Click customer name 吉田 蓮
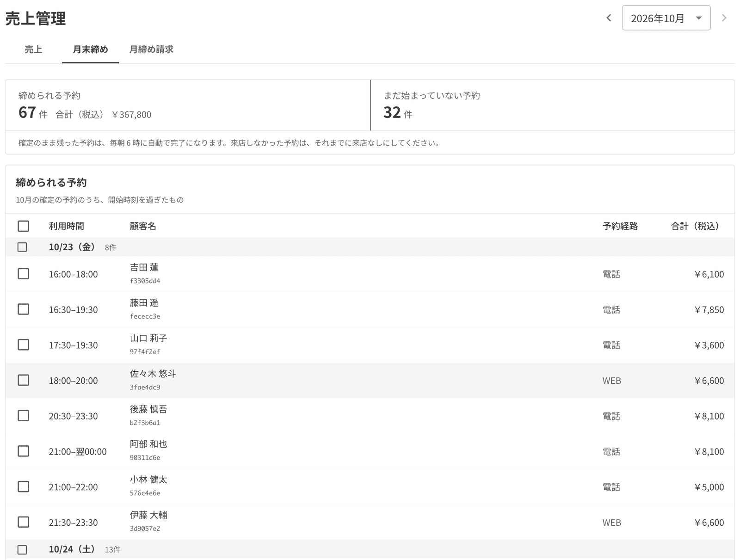This screenshot has width=740, height=560. coord(144,267)
